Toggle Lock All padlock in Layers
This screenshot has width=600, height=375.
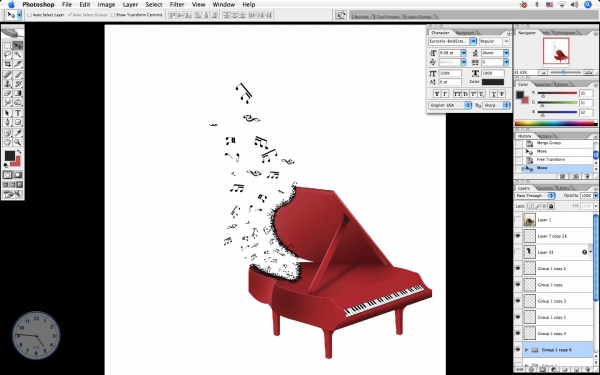click(551, 206)
